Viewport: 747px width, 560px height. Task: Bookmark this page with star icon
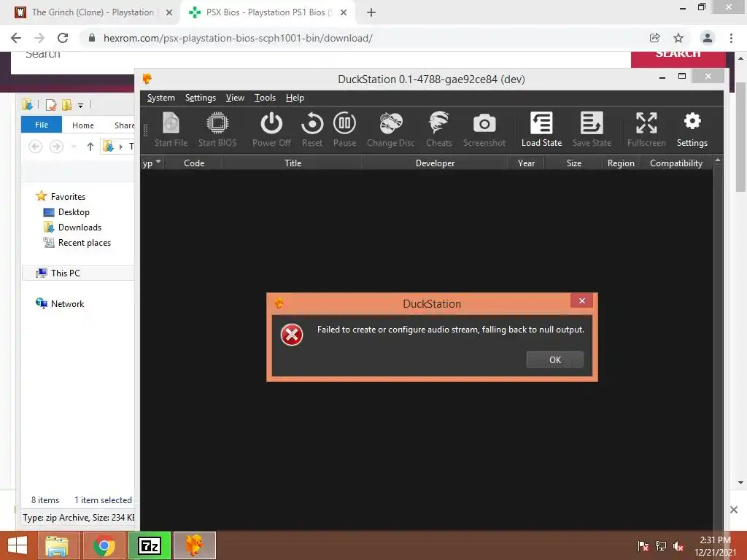(x=678, y=38)
